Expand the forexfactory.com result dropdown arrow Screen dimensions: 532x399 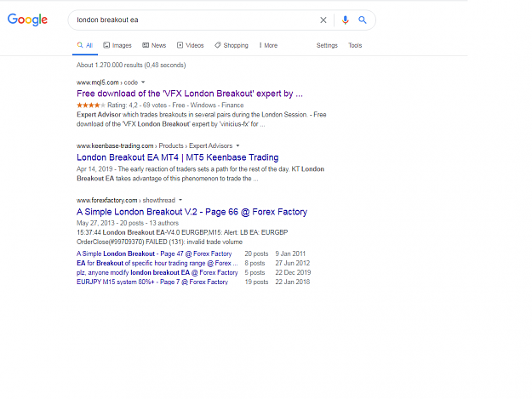click(180, 200)
